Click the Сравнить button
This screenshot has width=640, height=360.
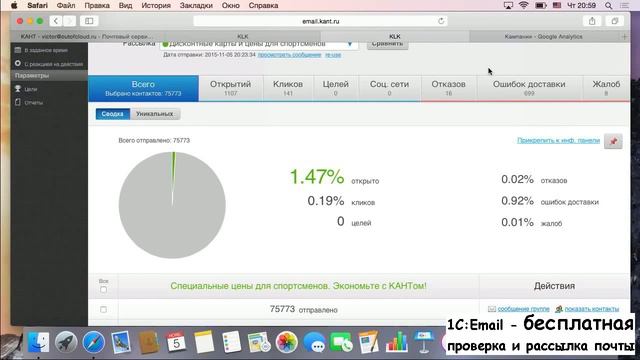[387, 44]
